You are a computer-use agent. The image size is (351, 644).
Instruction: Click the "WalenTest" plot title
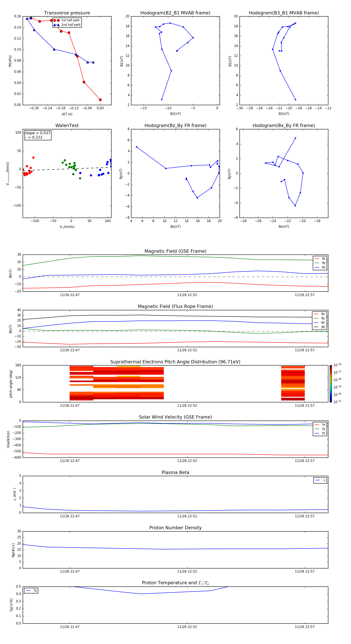[67, 125]
